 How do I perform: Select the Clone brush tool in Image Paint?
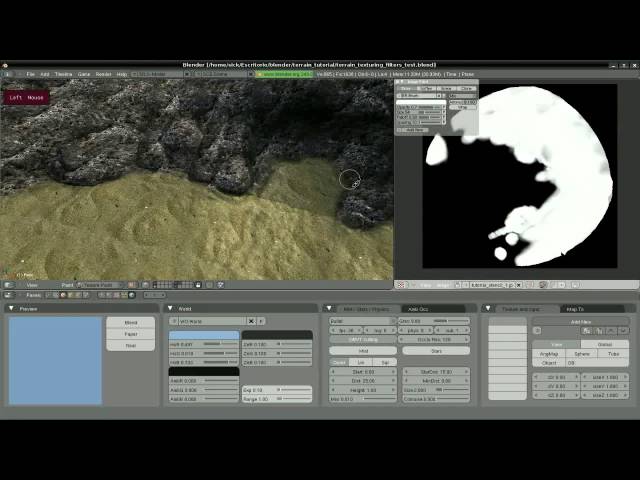[467, 89]
